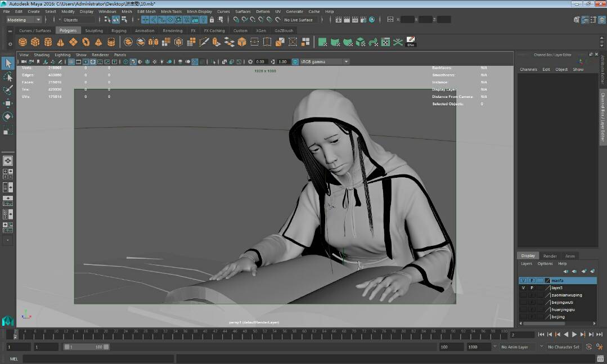Go to start of playback range
This screenshot has height=364, width=607.
(x=541, y=334)
